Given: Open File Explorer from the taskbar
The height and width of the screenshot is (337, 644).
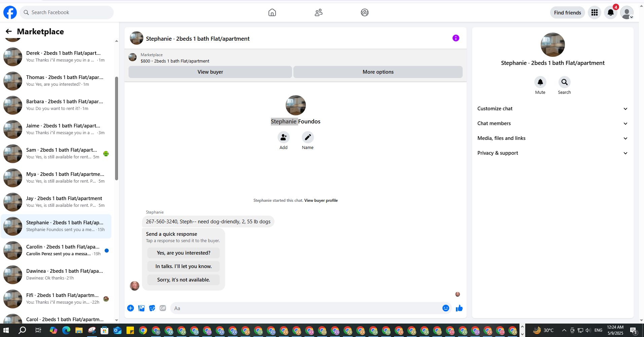Looking at the screenshot, I should click(x=79, y=330).
